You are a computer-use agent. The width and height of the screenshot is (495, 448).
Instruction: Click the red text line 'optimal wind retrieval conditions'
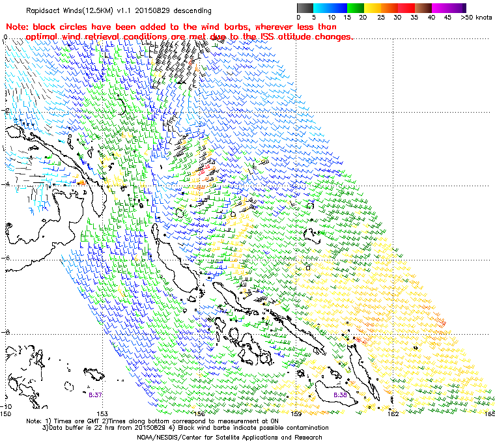(x=189, y=36)
